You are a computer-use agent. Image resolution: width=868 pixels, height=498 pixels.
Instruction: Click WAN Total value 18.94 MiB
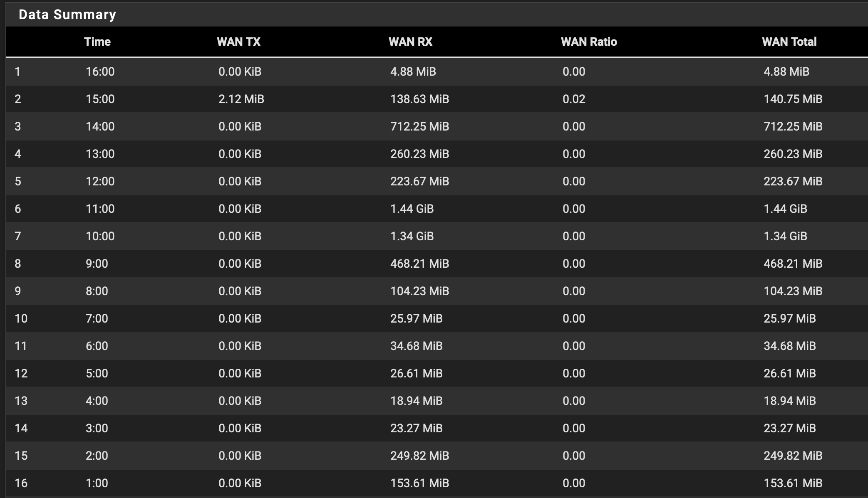789,401
